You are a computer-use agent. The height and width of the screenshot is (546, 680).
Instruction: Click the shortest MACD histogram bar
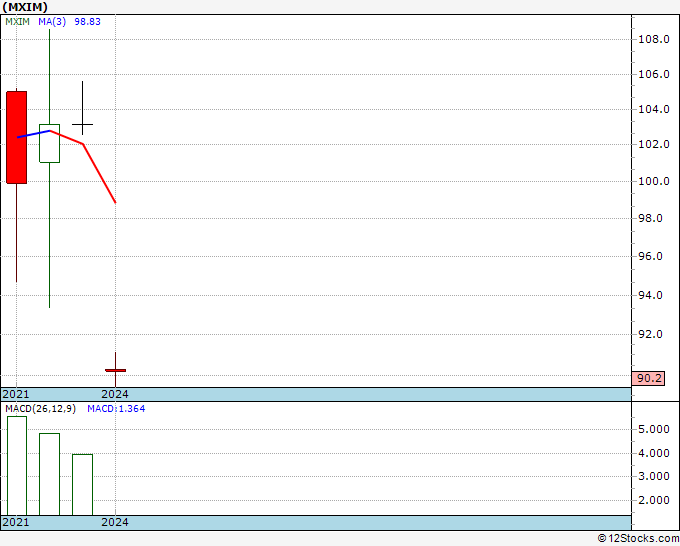tap(82, 485)
